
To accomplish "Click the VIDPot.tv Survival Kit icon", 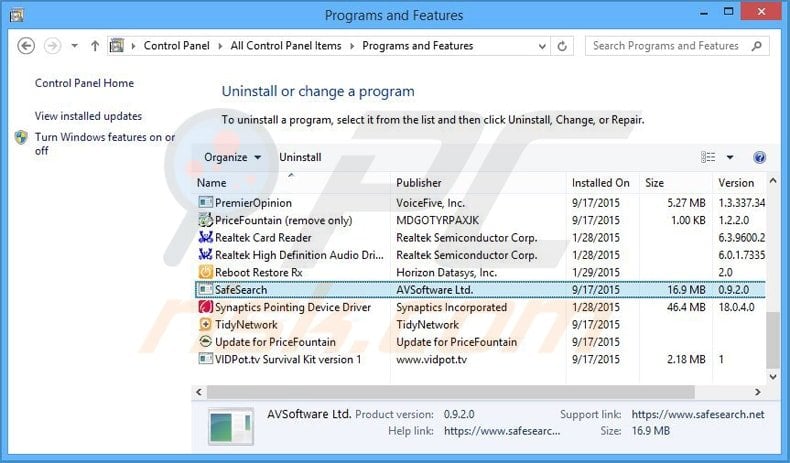I will [x=205, y=359].
